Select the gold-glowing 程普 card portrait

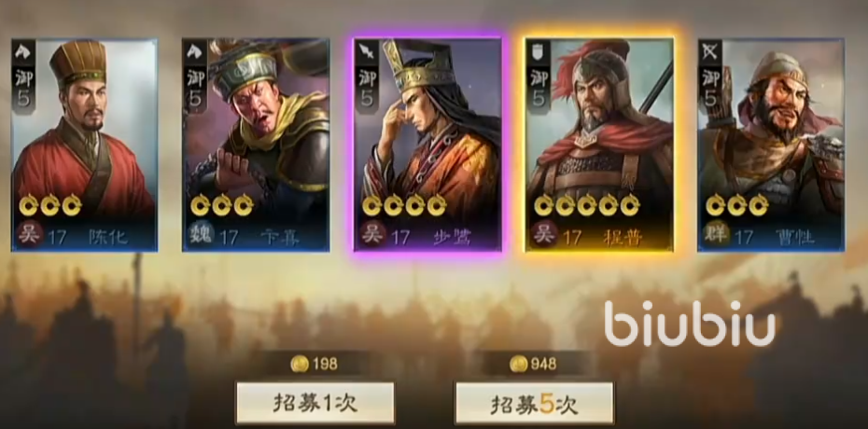(x=599, y=145)
